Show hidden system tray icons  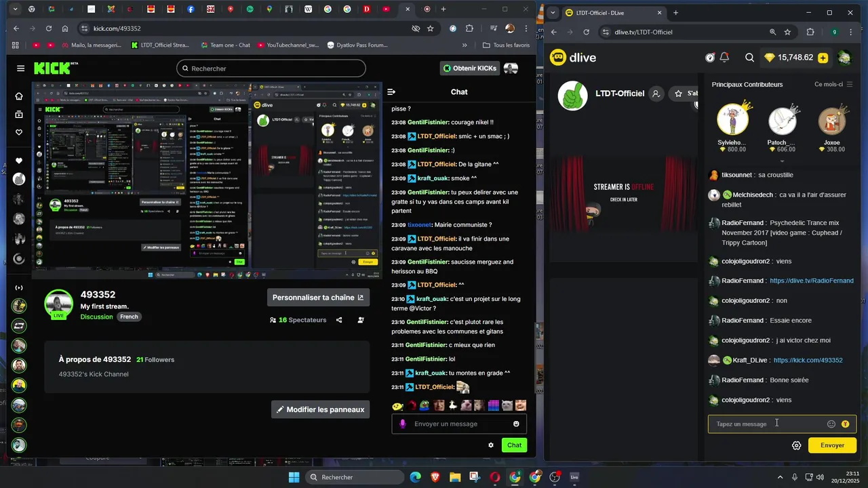point(780,477)
